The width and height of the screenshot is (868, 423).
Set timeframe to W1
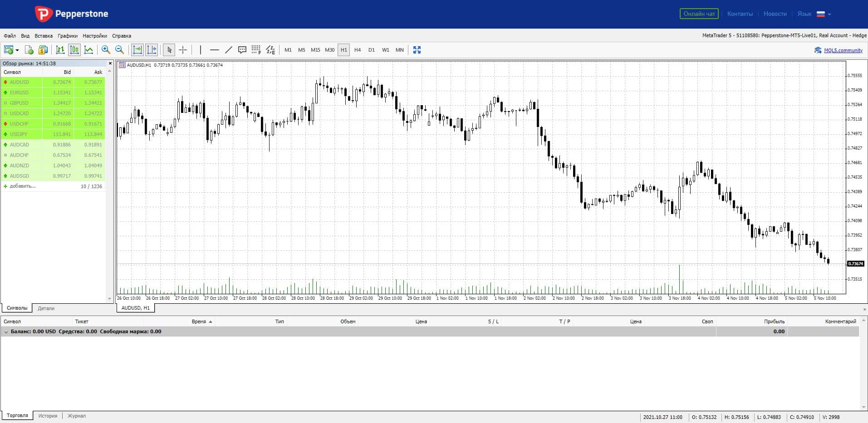[386, 50]
